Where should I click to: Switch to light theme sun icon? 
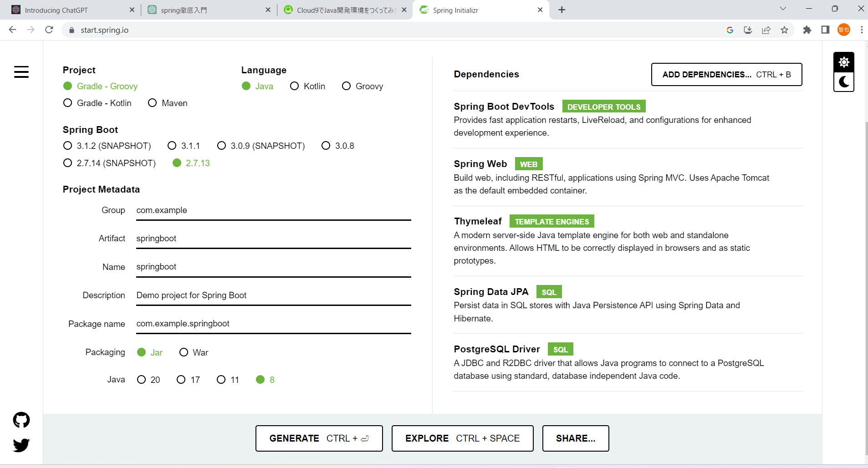tap(844, 62)
